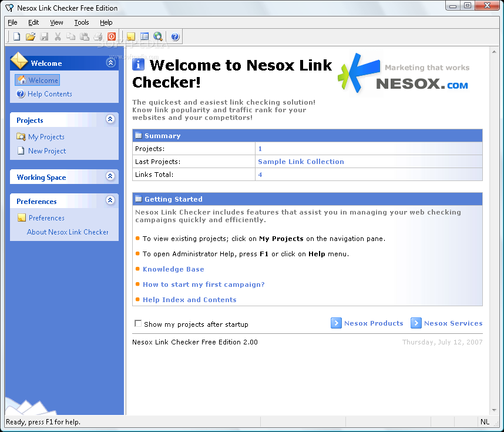Click the Copy toolbar icon
Image resolution: width=504 pixels, height=432 pixels.
pos(71,36)
